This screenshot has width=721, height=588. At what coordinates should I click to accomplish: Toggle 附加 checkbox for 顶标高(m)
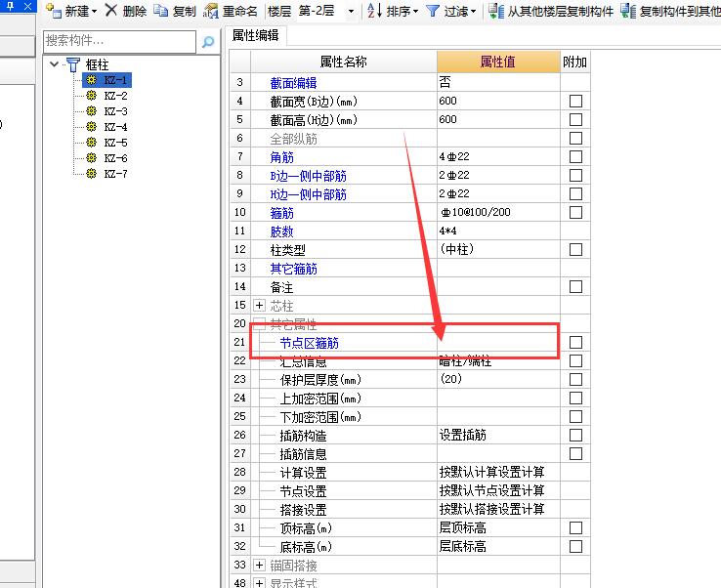[x=575, y=528]
